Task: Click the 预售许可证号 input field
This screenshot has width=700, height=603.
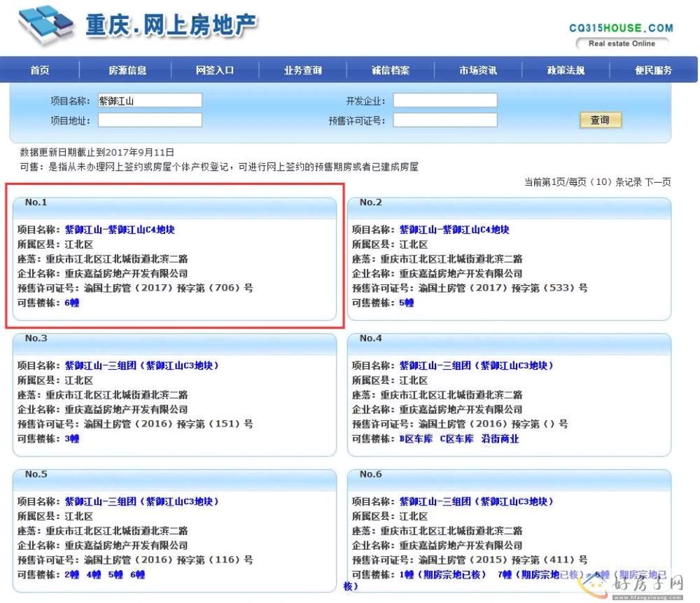Action: [x=444, y=120]
